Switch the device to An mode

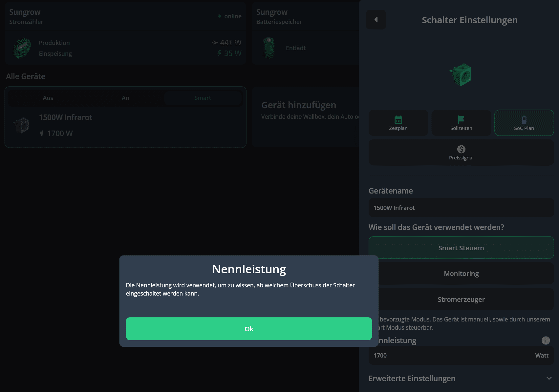(x=125, y=98)
